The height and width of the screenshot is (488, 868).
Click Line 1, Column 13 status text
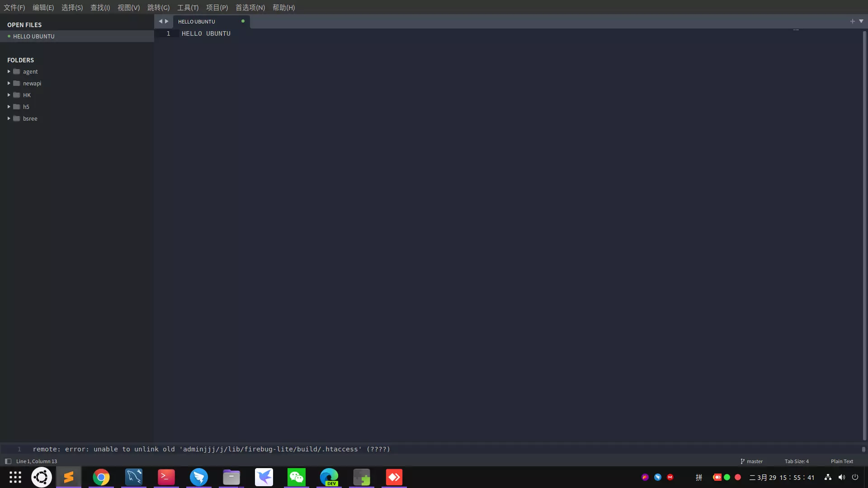[37, 461]
